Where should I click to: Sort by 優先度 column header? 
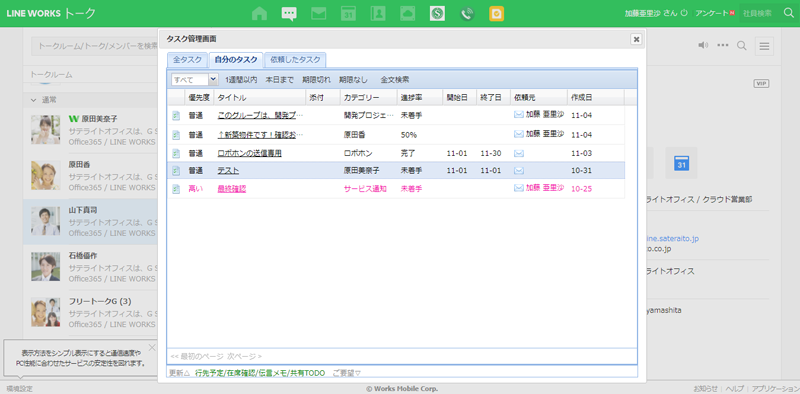pyautogui.click(x=199, y=97)
